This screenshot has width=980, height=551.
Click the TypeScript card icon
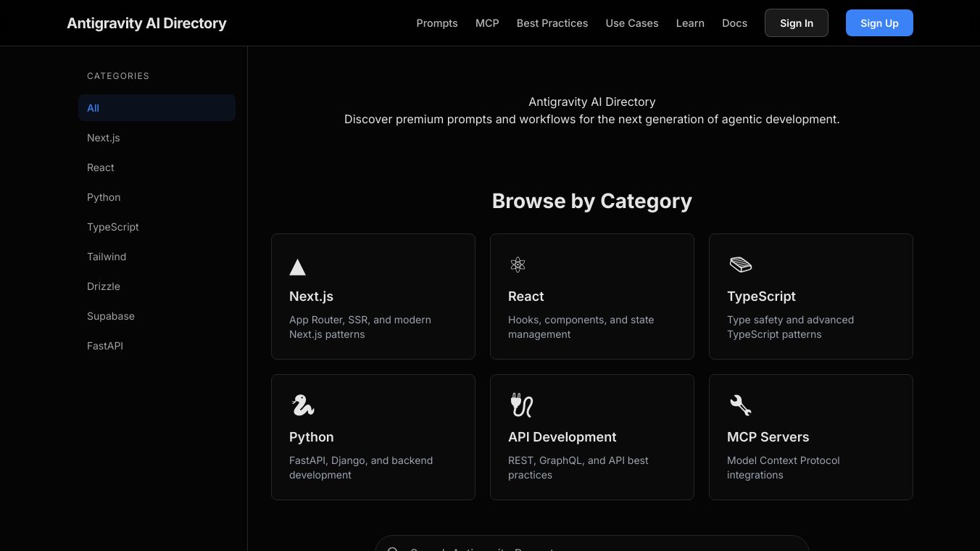pos(740,265)
